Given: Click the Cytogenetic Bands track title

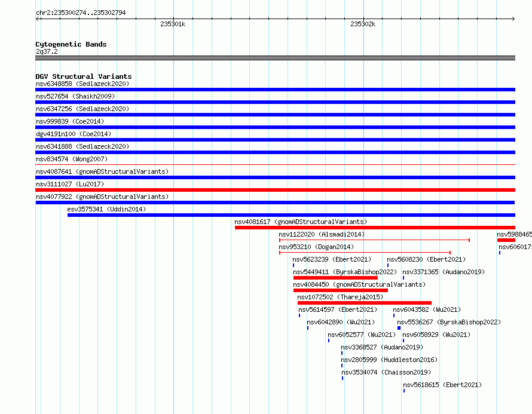Looking at the screenshot, I should (71, 44).
